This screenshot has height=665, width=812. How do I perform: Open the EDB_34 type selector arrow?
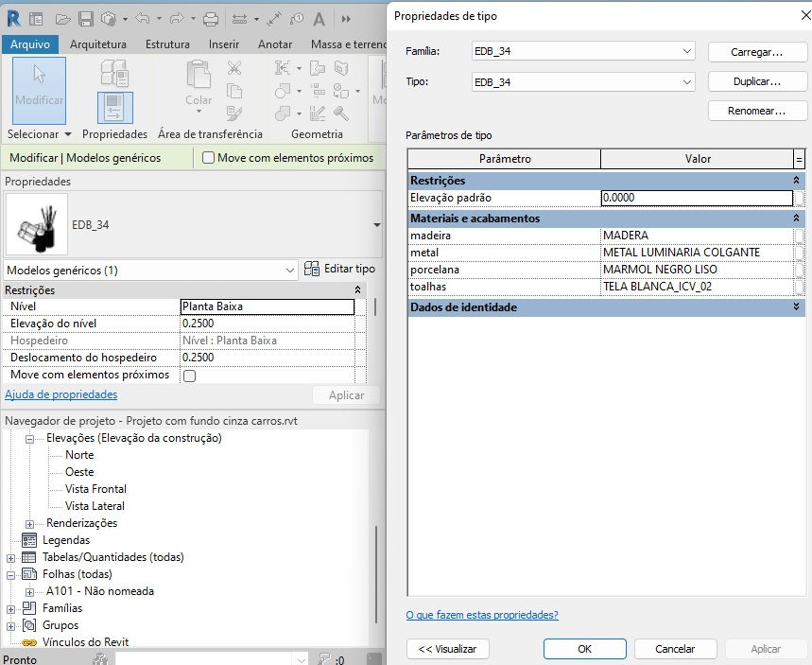377,225
